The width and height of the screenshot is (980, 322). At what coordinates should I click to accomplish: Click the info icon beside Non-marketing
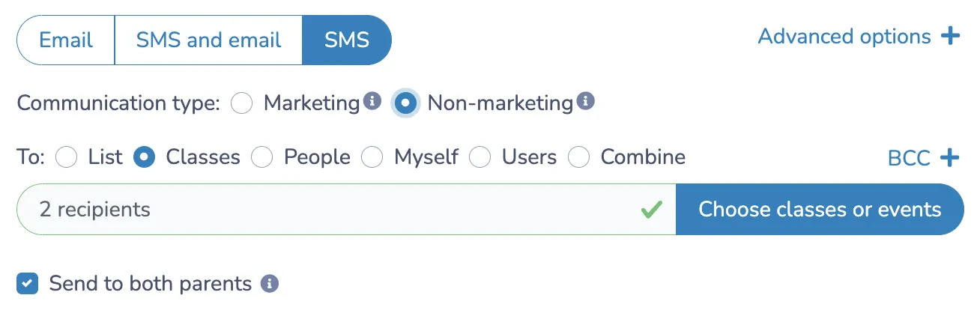pyautogui.click(x=586, y=101)
